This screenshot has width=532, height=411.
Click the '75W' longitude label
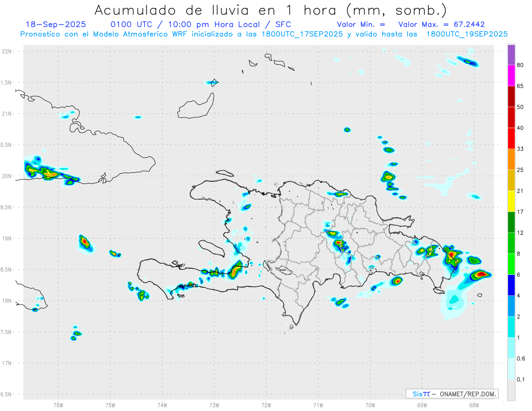[110, 405]
